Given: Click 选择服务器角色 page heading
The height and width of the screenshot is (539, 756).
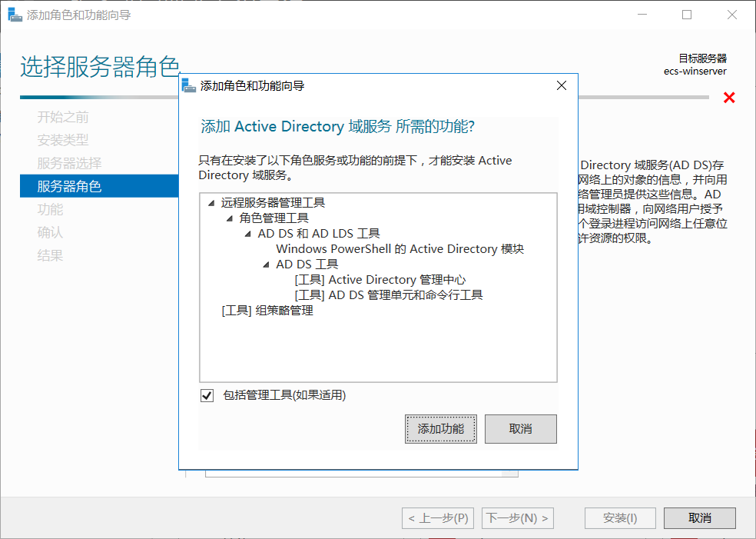Looking at the screenshot, I should [101, 67].
